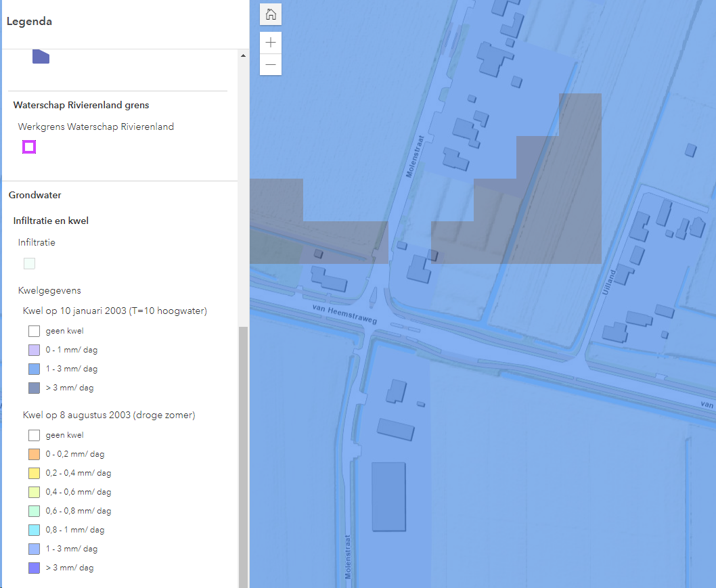
Task: Click January > 3 mm/dag grey-blue swatch
Action: [35, 388]
